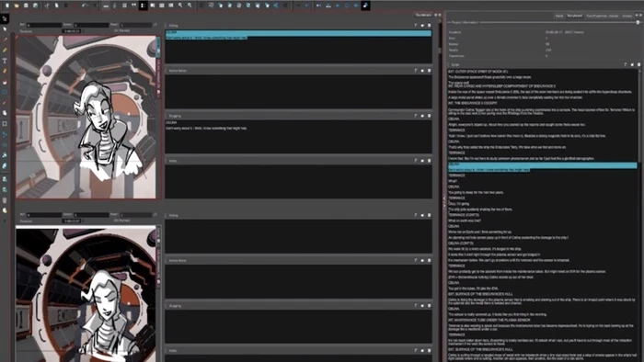The width and height of the screenshot is (644, 362).
Task: Select the Rectangle tool in tools sidebar
Action: pos(5,123)
